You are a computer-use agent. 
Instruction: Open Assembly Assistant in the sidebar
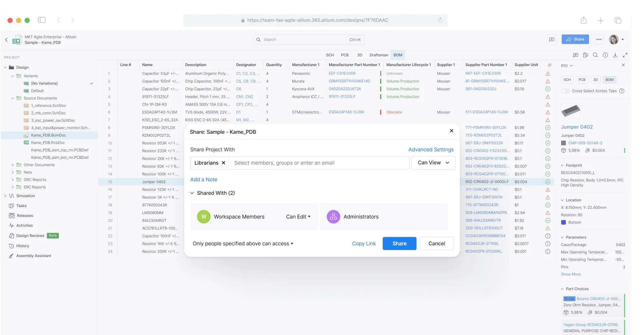[34, 256]
